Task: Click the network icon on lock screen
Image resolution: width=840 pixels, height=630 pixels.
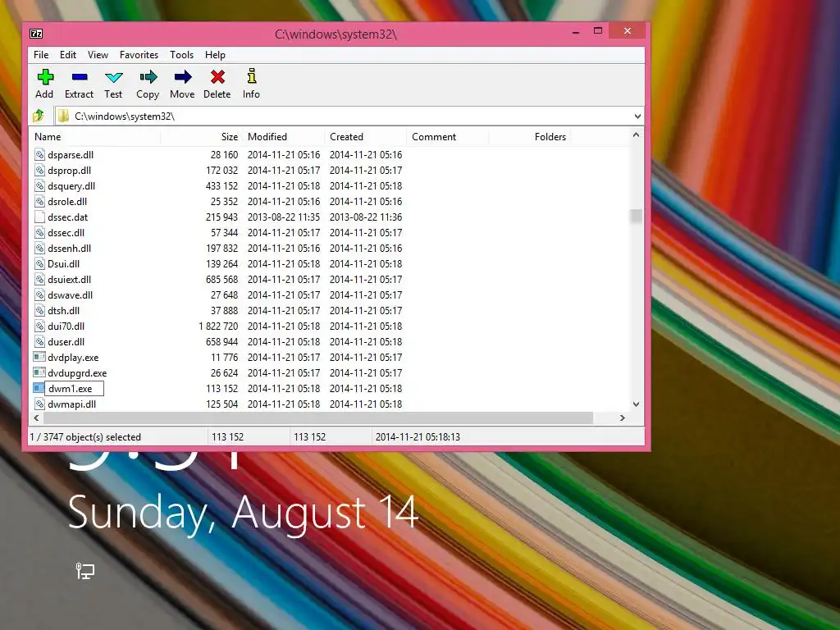Action: pyautogui.click(x=84, y=571)
